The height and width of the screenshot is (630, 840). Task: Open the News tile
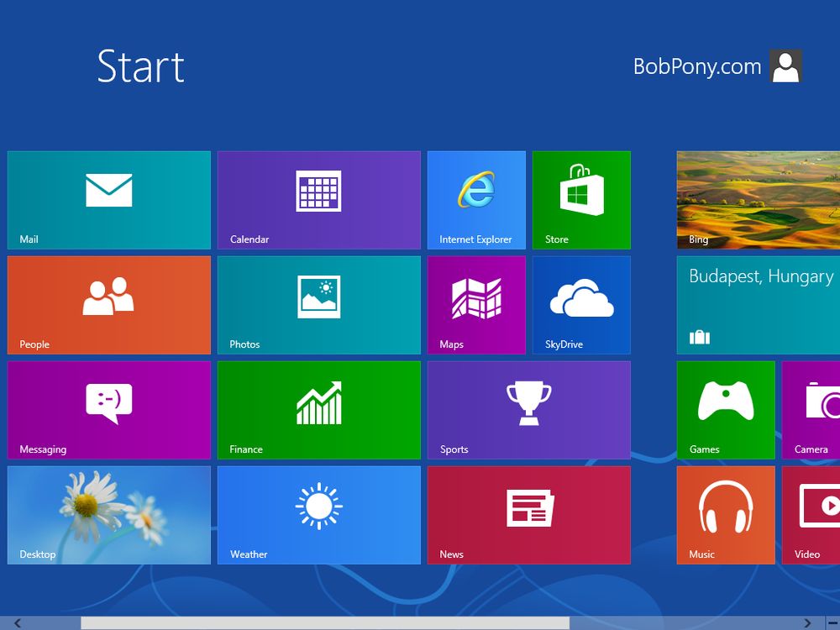(529, 515)
